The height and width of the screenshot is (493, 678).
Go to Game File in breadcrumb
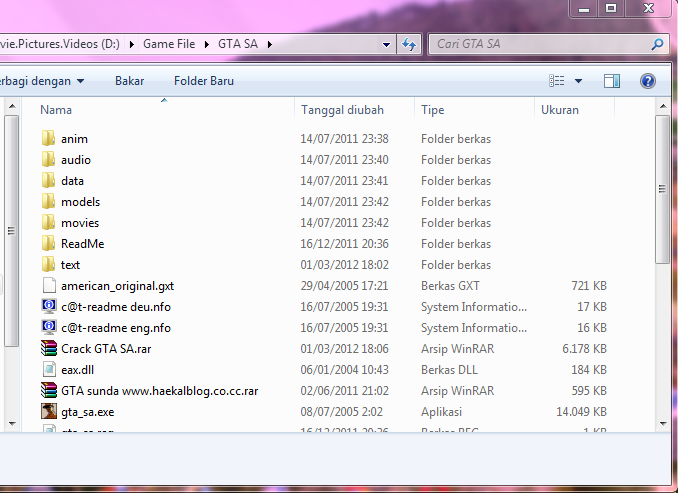(169, 44)
